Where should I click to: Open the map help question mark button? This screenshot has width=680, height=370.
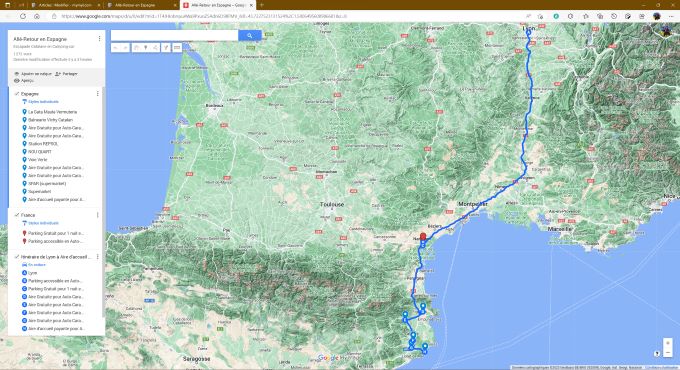click(x=657, y=354)
